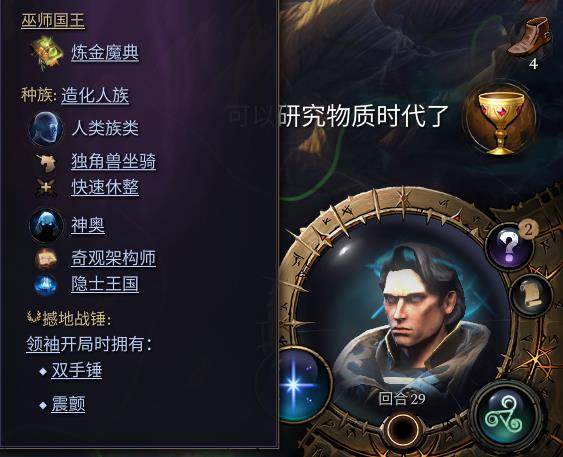
Task: Click the scroll icon beside the portrait
Action: pyautogui.click(x=531, y=294)
